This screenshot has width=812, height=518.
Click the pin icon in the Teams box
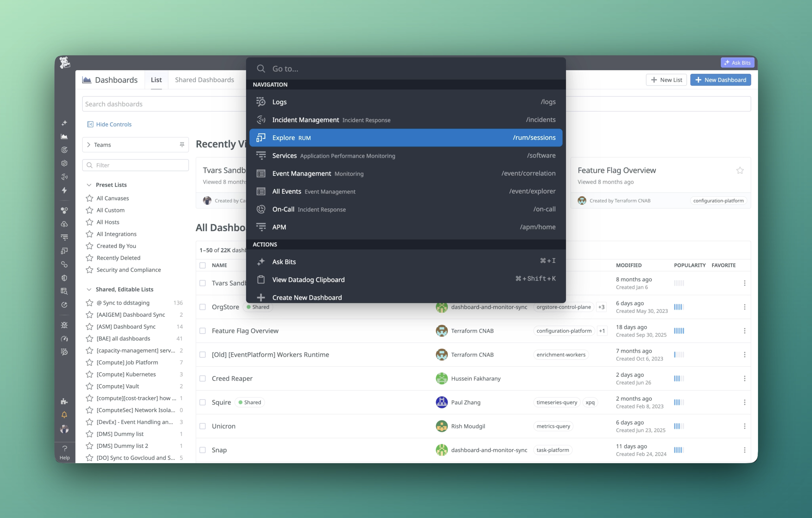point(182,144)
